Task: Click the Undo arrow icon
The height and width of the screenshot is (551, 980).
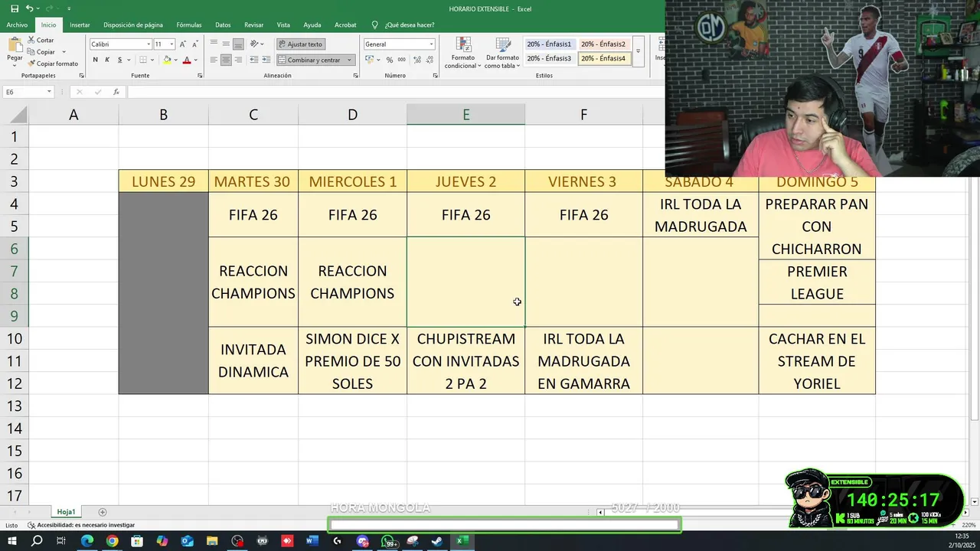Action: click(30, 8)
